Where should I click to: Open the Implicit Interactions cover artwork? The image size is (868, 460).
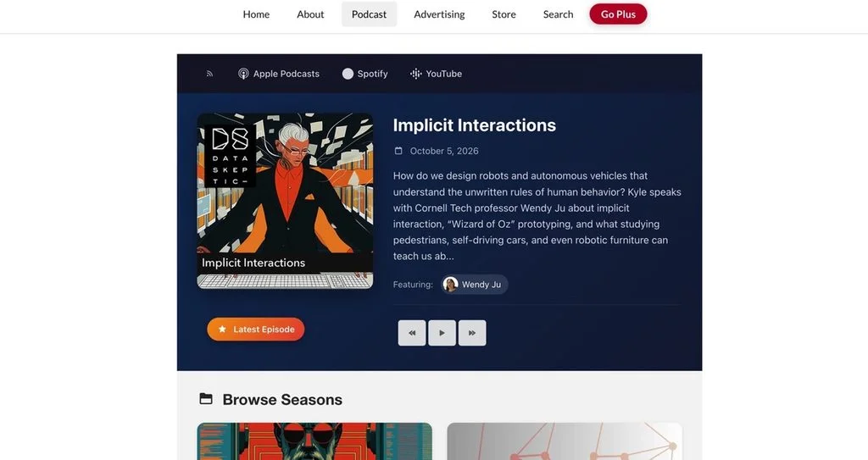pyautogui.click(x=285, y=201)
